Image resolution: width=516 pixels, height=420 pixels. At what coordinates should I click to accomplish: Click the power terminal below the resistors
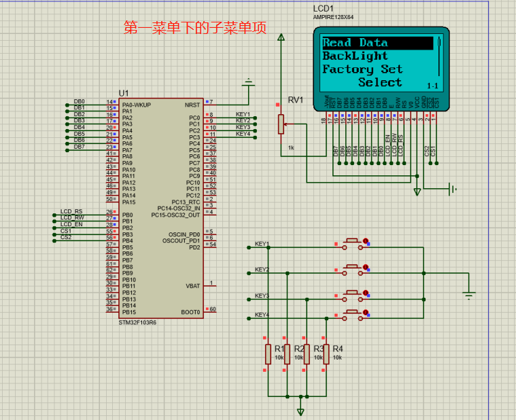click(300, 411)
